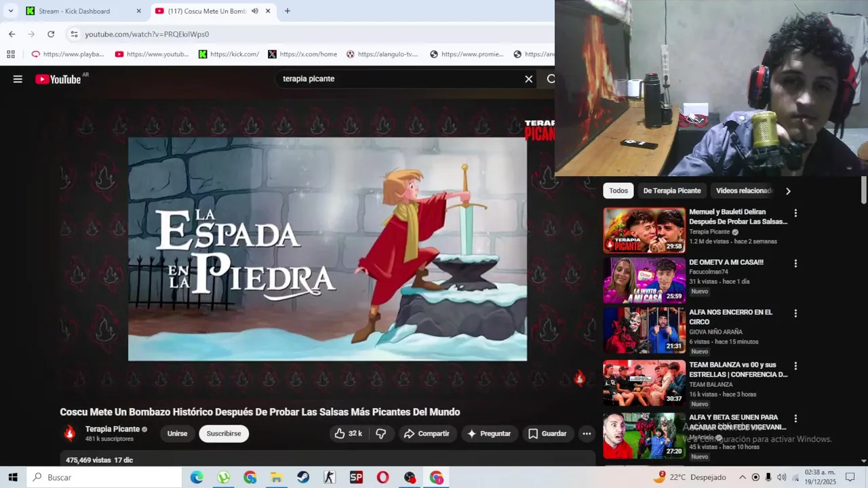Open the Terapia Picante channel avatar
868x488 pixels.
69,433
